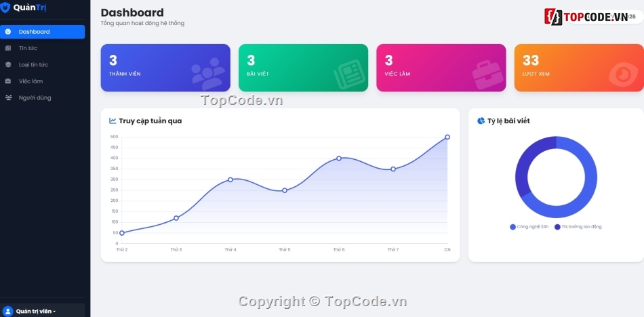The width and height of the screenshot is (644, 317).
Task: Click the Thứ 3 data point on chart
Action: (176, 218)
